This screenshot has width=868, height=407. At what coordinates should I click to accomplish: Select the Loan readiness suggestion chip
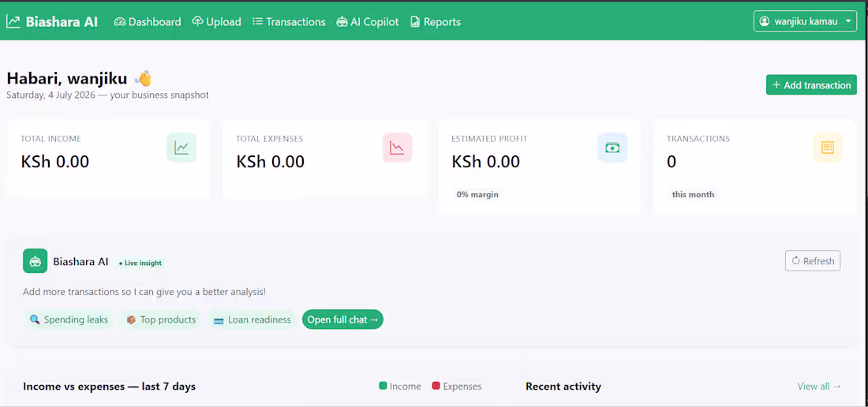coord(252,319)
